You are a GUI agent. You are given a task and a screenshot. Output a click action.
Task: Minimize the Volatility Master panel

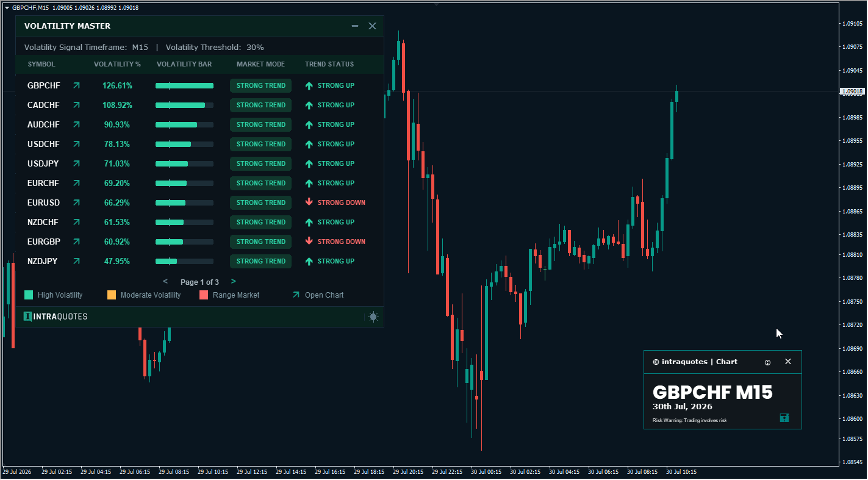[x=355, y=26]
